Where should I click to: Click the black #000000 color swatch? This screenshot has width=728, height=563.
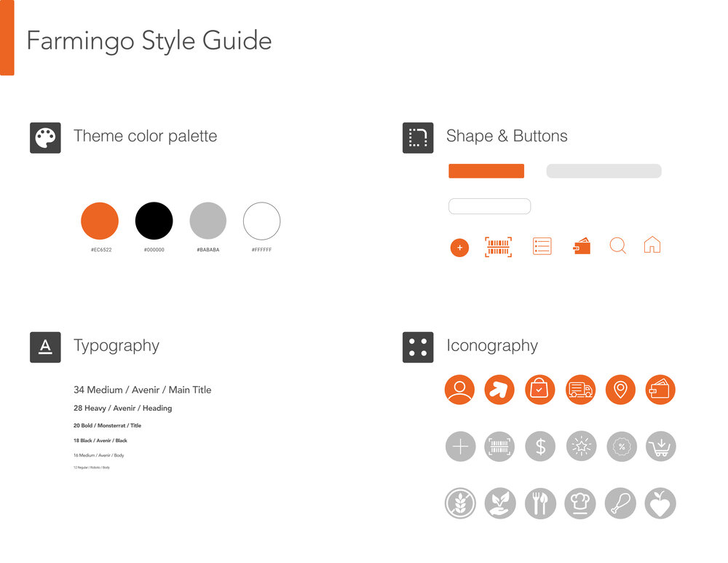coord(154,221)
